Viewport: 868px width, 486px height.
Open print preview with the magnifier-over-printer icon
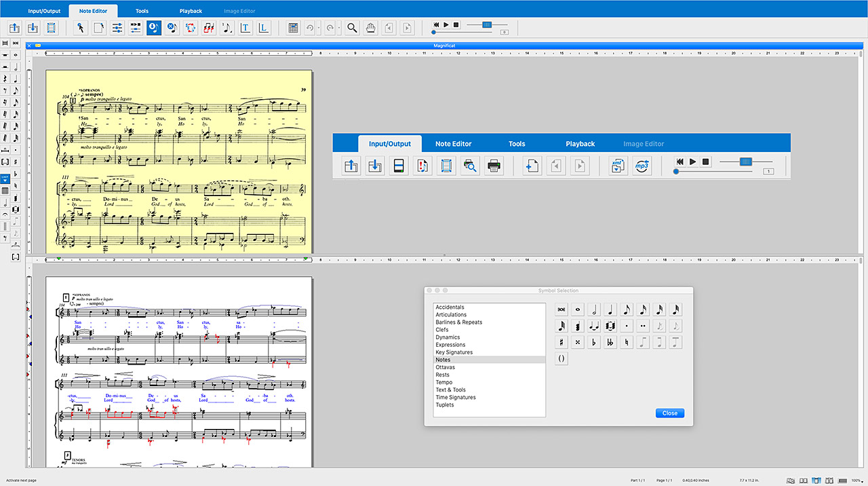(x=470, y=166)
